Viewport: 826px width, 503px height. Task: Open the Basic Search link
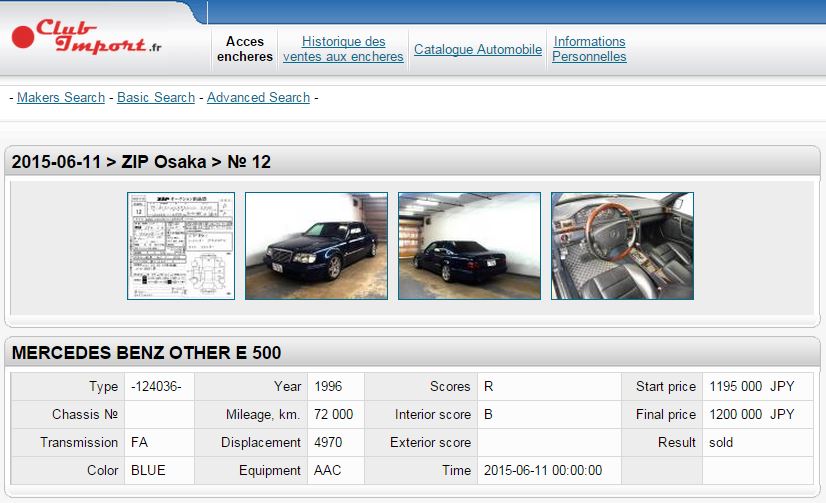[156, 97]
